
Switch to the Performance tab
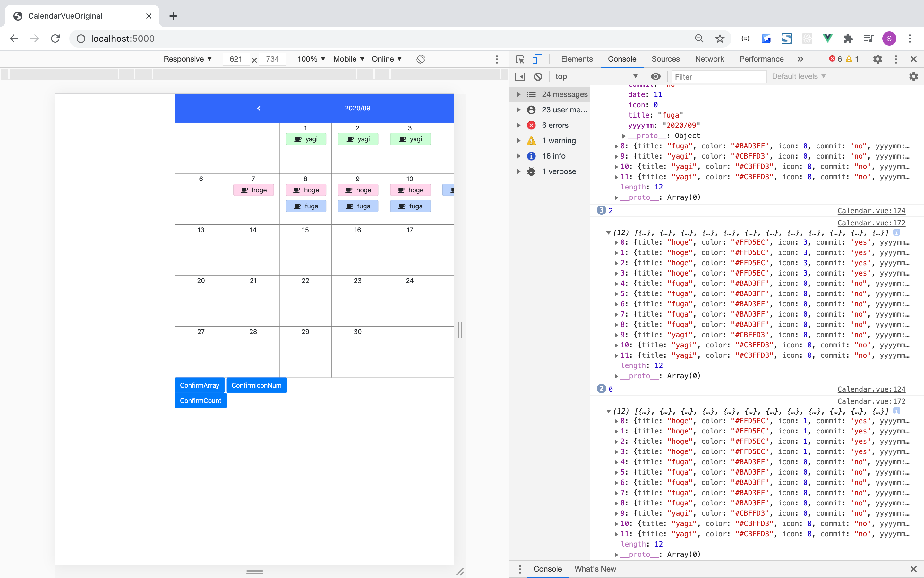[761, 59]
